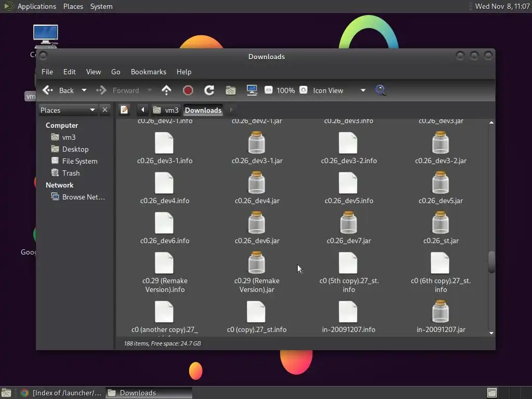Viewport: 532px width, 399px height.
Task: Open the Icon View mode dropdown
Action: pyautogui.click(x=339, y=90)
